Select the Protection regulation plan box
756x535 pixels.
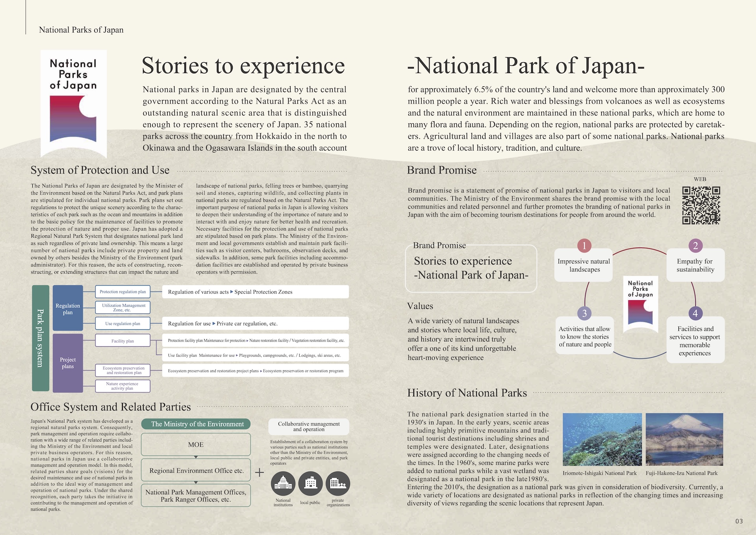point(122,292)
